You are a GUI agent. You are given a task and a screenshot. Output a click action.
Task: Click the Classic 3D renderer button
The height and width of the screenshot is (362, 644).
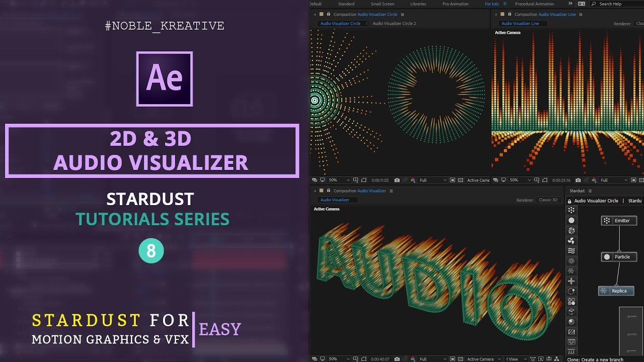[548, 200]
